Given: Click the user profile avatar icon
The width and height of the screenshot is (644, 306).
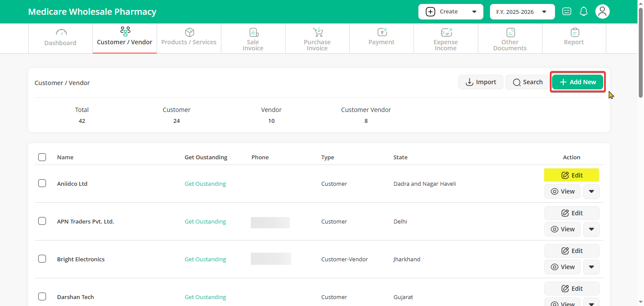Looking at the screenshot, I should point(602,12).
